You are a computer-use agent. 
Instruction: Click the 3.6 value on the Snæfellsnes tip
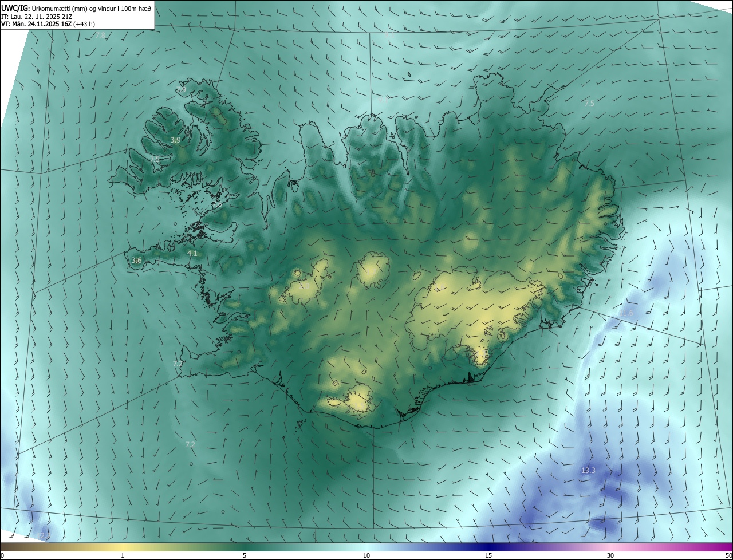pyautogui.click(x=136, y=261)
